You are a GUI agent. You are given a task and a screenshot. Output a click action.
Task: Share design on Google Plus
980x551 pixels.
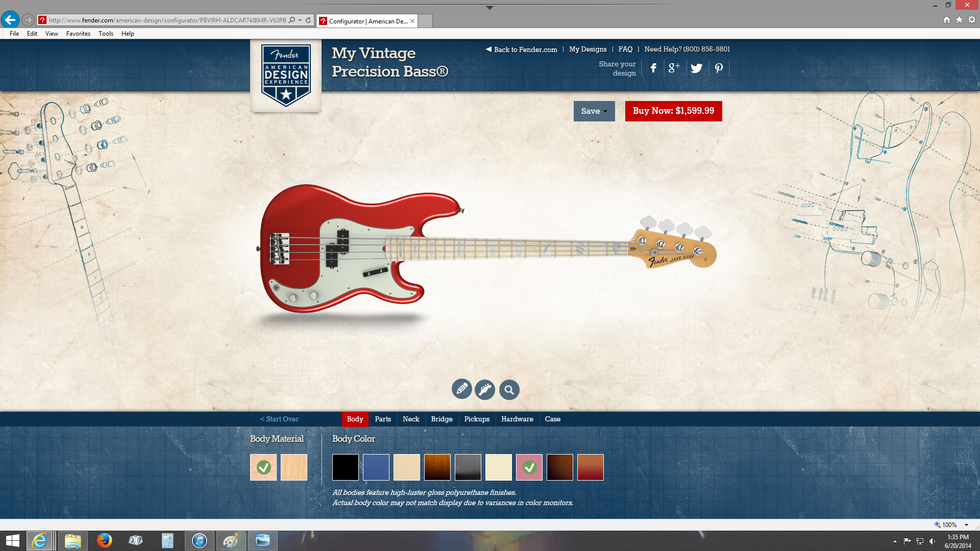(674, 68)
